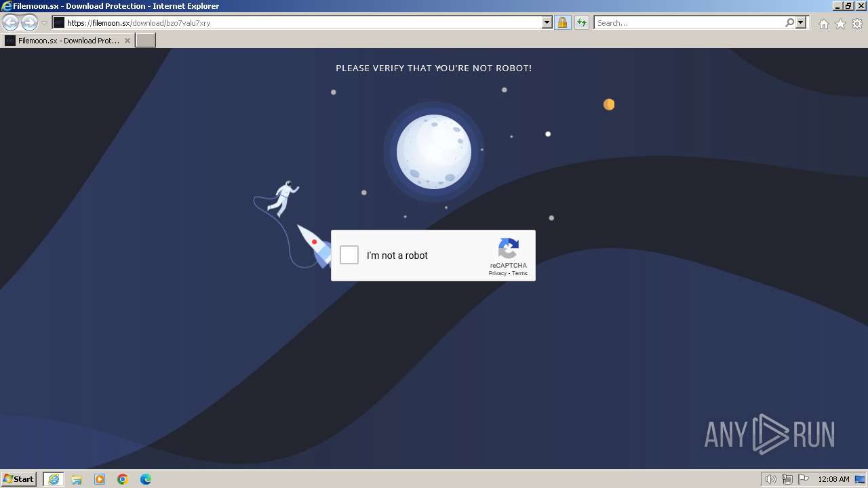Click the reCAPTCHA logo icon
This screenshot has width=868, height=488.
point(509,248)
